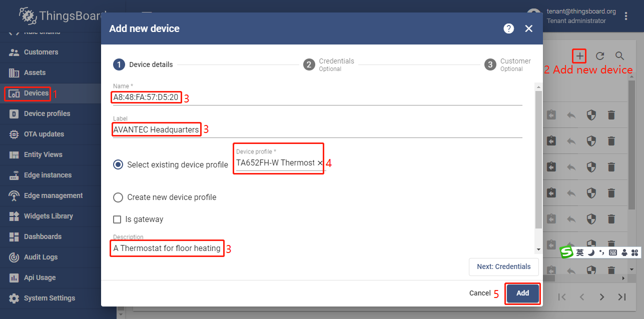644x319 pixels.
Task: Click the help icon in dialog header
Action: pos(509,28)
